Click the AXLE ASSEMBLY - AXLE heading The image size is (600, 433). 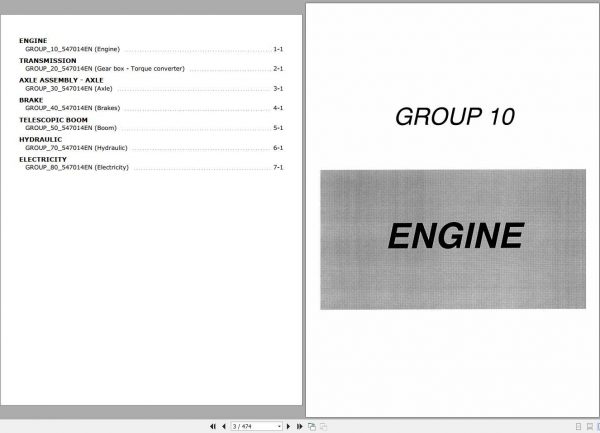(x=61, y=80)
